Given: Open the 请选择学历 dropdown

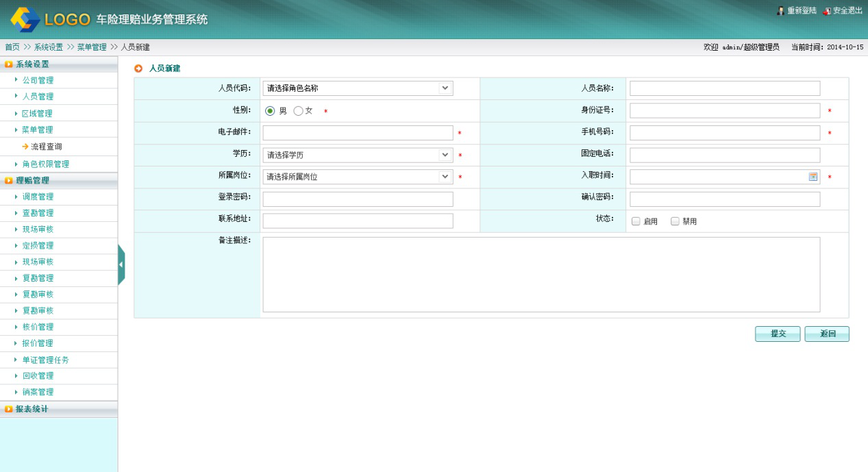Looking at the screenshot, I should pyautogui.click(x=358, y=155).
